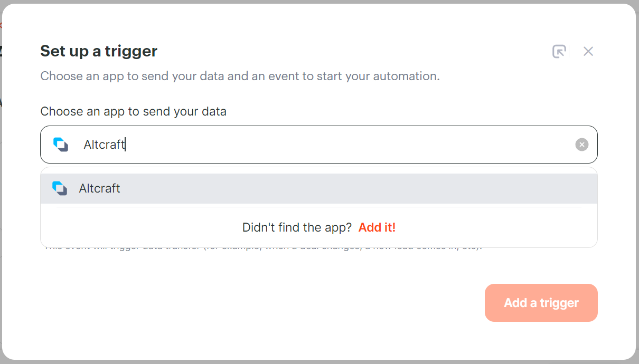The width and height of the screenshot is (639, 364).
Task: Click the arrow-in-square dock icon beside close
Action: click(x=559, y=51)
